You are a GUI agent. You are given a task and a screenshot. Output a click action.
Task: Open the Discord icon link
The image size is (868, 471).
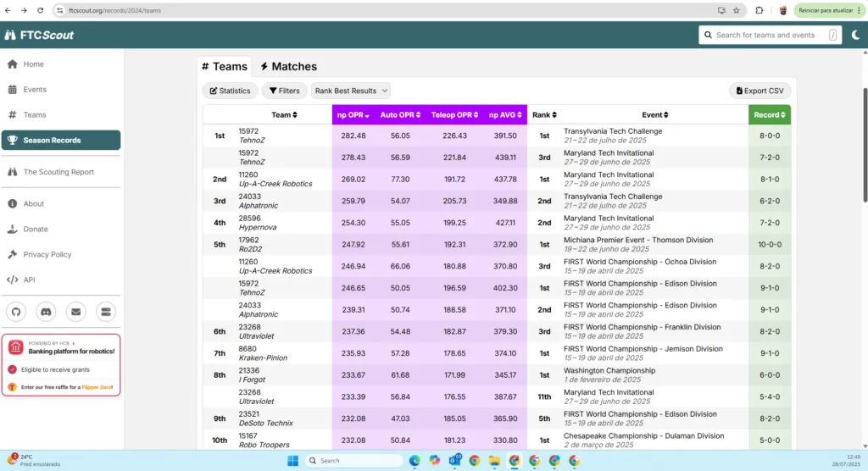click(46, 312)
